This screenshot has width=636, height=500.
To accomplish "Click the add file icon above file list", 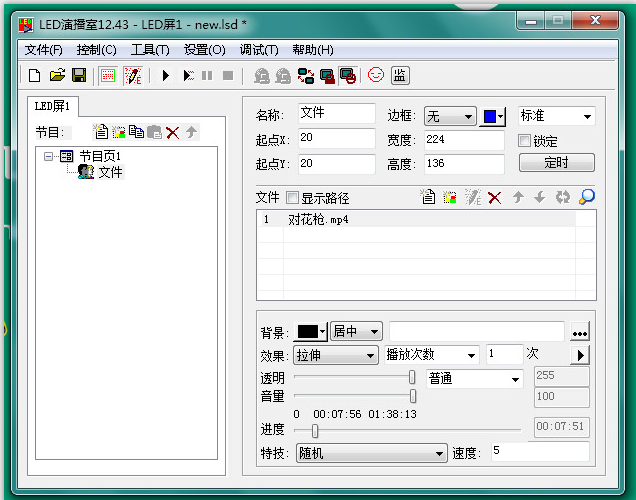I will click(x=428, y=198).
